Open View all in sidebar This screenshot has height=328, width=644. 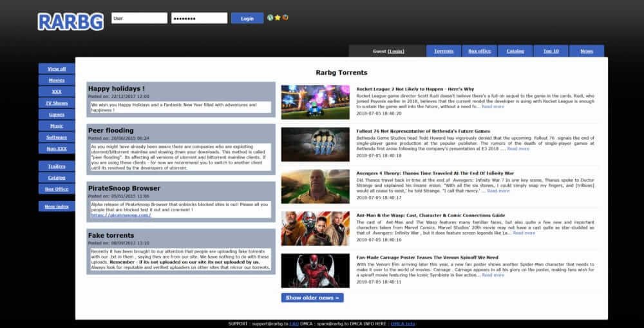tap(57, 69)
